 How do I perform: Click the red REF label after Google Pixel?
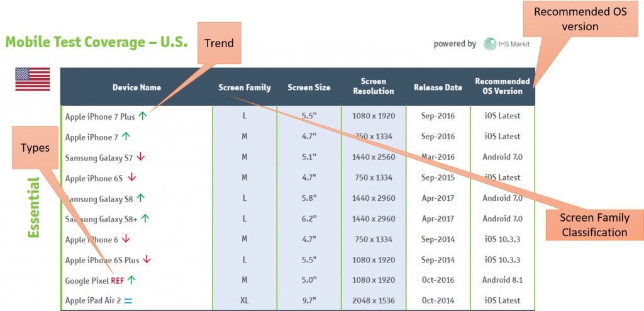pyautogui.click(x=117, y=281)
